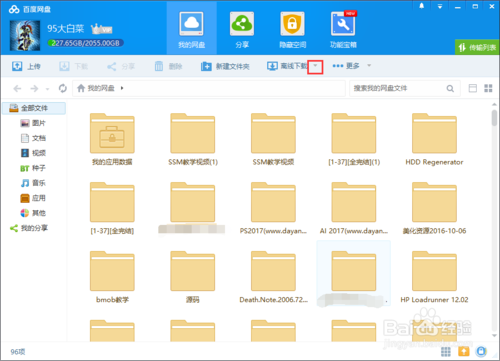Switch to list view layout
The image size is (500, 361).
click(x=473, y=88)
